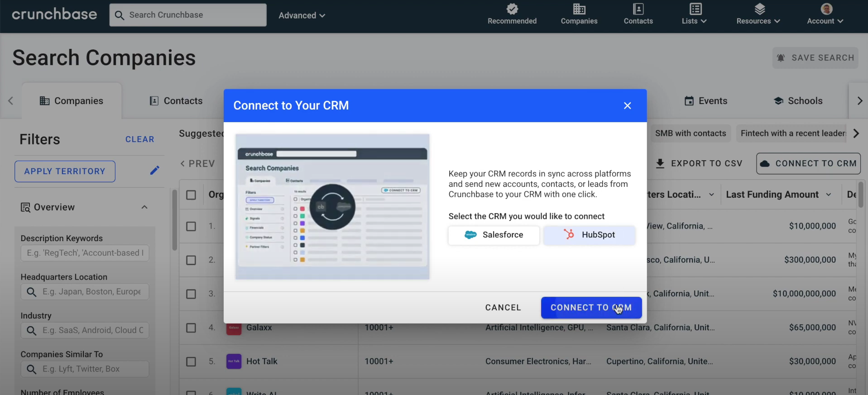Show more tabs with right arrow
Image resolution: width=868 pixels, height=395 pixels.
tap(859, 101)
